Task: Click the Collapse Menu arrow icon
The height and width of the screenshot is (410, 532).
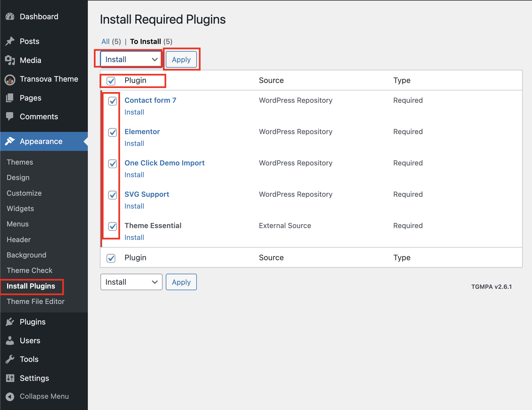Action: [10, 397]
